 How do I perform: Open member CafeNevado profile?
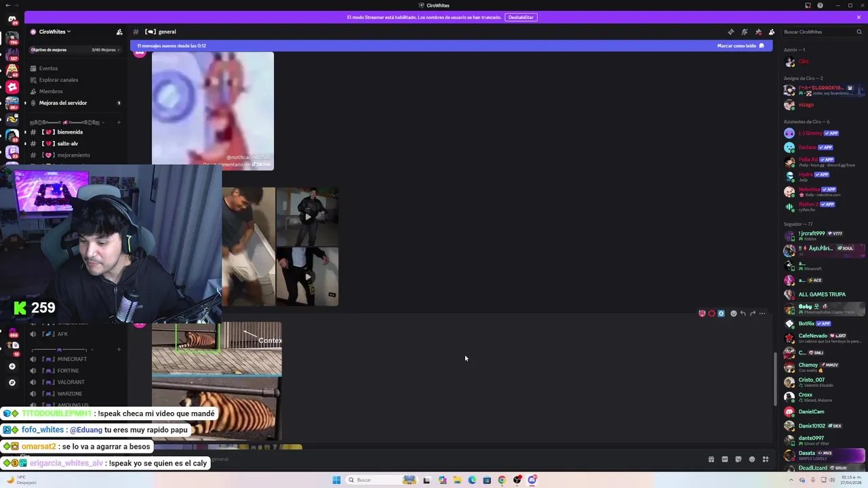tap(824, 338)
